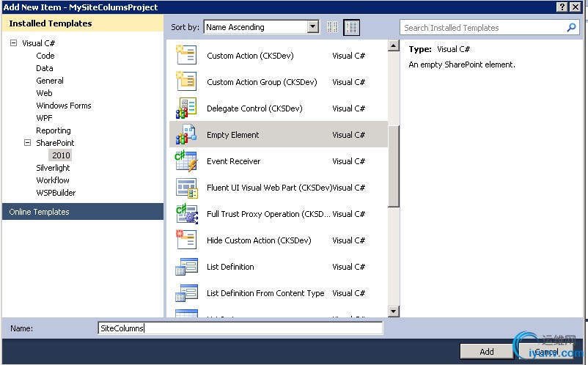Select the Workflow category
588x365 pixels.
(x=53, y=180)
